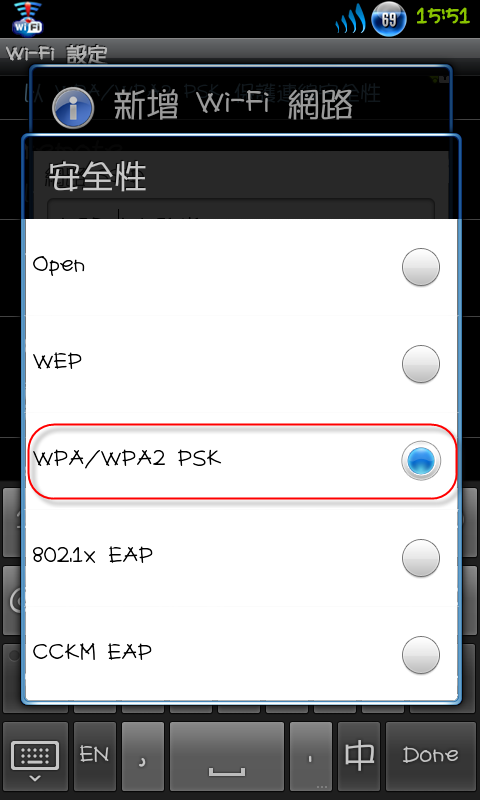The height and width of the screenshot is (800, 480).
Task: Tap the comma key on keyboard
Action: pyautogui.click(x=143, y=754)
